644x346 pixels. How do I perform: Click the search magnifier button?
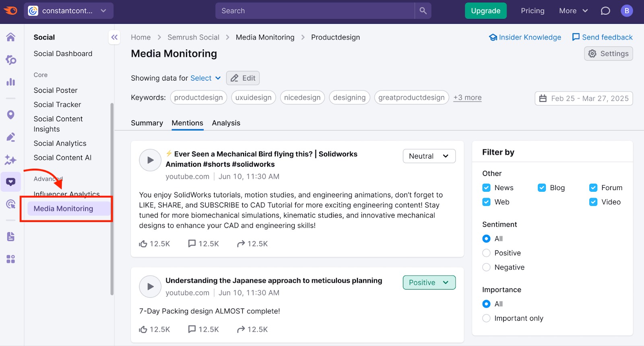[x=423, y=11]
